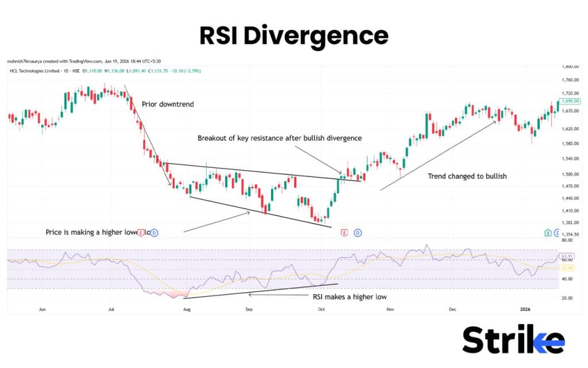This screenshot has height=368, width=588.
Task: Click the 1,620.00 price axis label
Action: pyautogui.click(x=570, y=129)
